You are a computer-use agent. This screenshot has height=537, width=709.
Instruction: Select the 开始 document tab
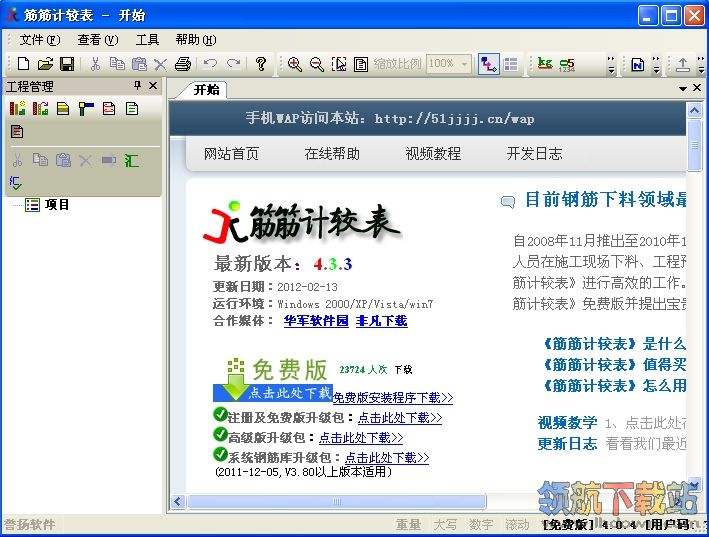tap(206, 89)
